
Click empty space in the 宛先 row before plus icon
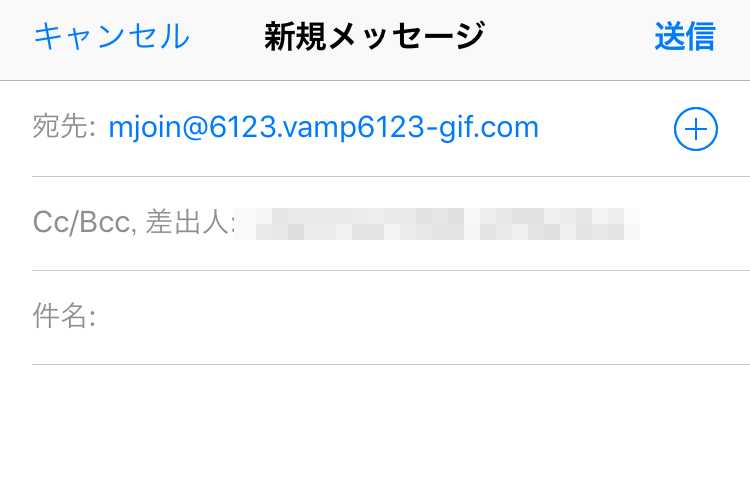tap(605, 128)
